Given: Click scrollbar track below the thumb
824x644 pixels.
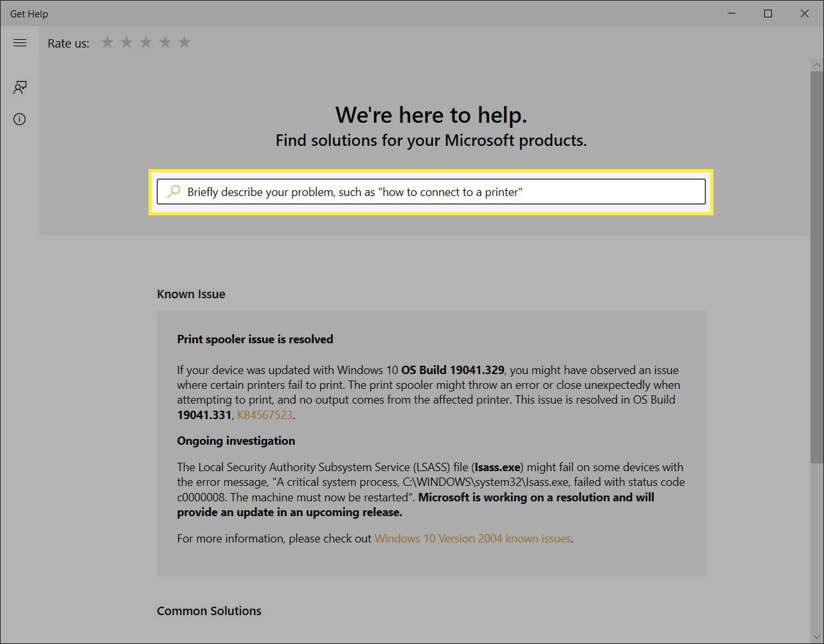Looking at the screenshot, I should point(816,546).
